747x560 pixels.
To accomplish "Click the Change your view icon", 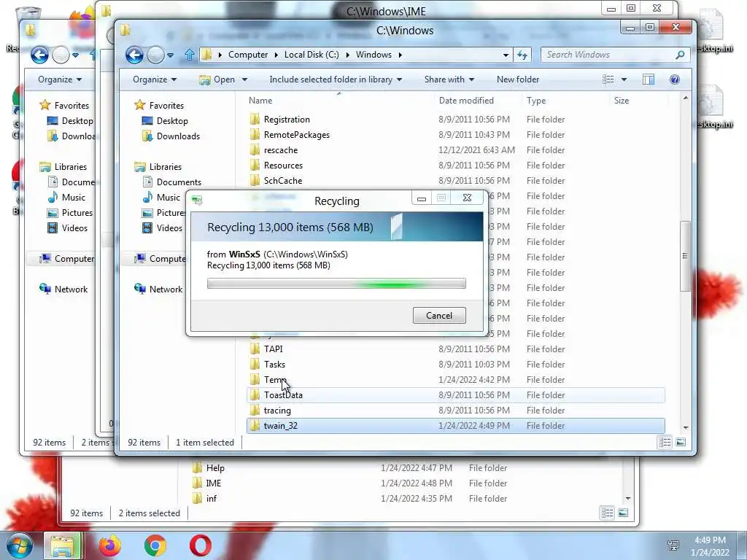I will point(608,79).
